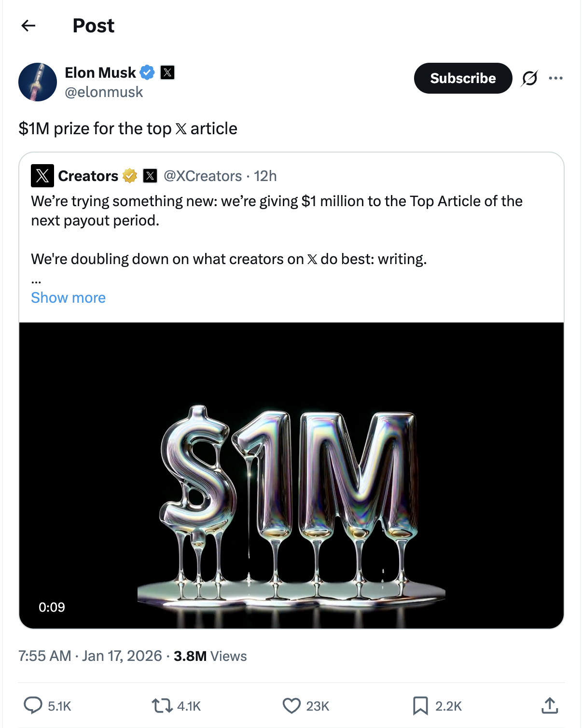The width and height of the screenshot is (582, 728).
Task: Click the Jan 17 timestamp link
Action: point(122,656)
